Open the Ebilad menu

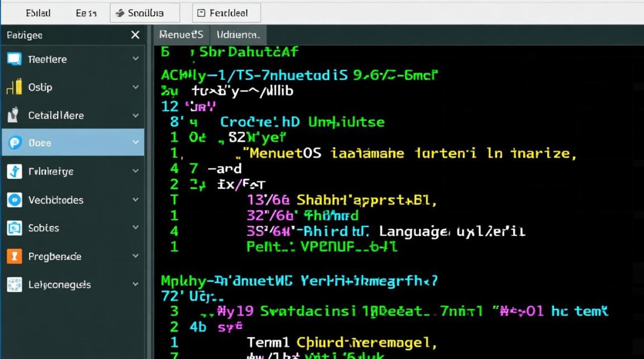pos(38,13)
